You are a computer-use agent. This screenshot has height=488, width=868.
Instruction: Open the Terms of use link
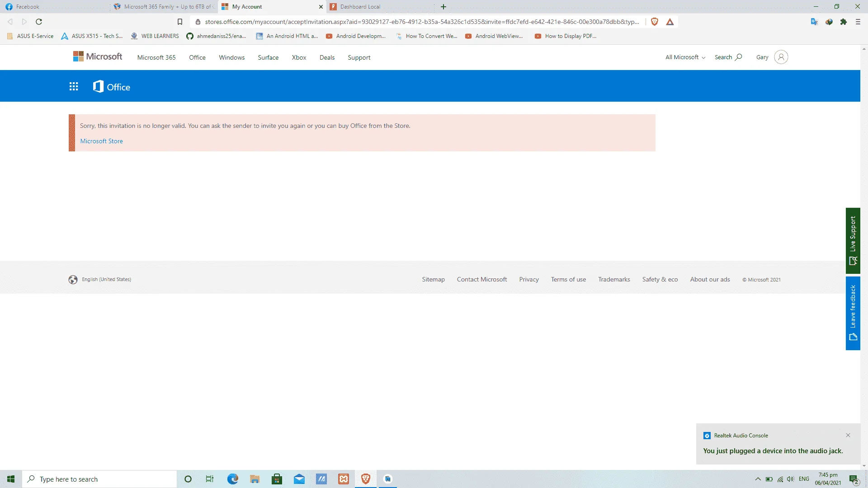click(x=568, y=279)
